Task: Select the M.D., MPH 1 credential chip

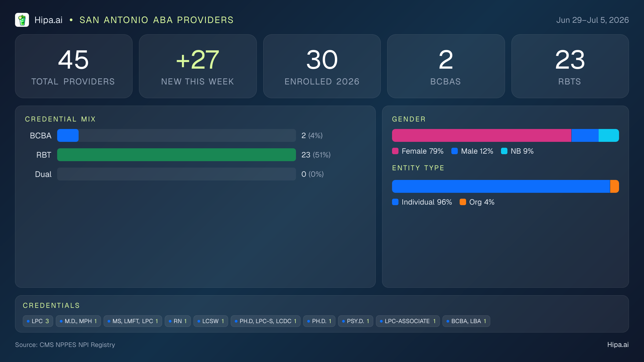Action: (x=78, y=321)
